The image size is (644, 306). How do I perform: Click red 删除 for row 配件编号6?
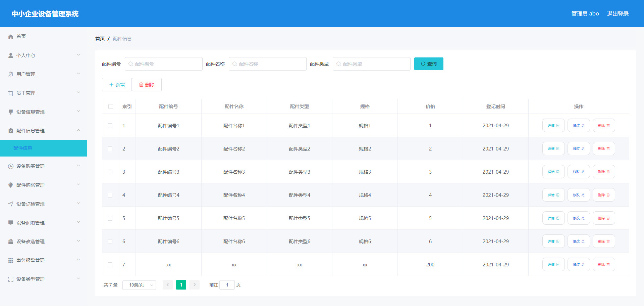coord(604,241)
